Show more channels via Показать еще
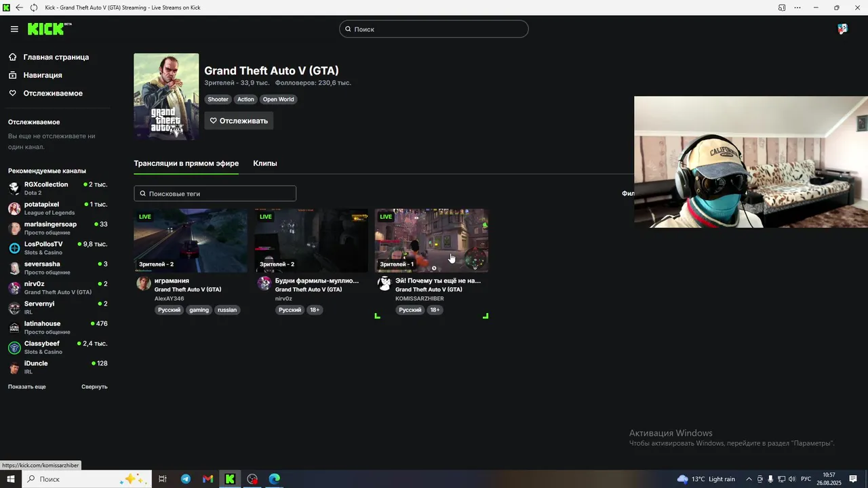The image size is (868, 488). click(27, 387)
